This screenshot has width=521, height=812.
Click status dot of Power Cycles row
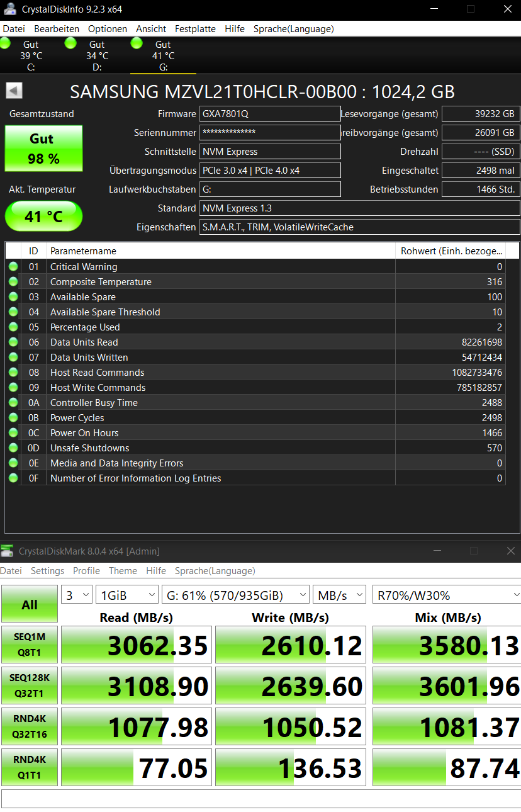pos(13,418)
